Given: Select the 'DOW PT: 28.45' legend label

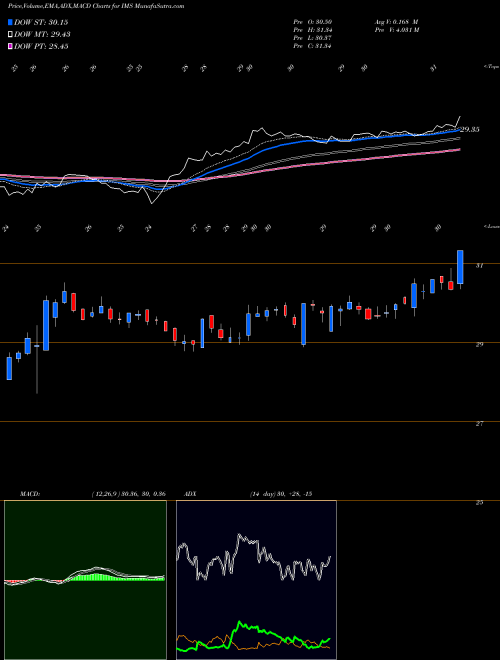Looking at the screenshot, I should pyautogui.click(x=41, y=46).
